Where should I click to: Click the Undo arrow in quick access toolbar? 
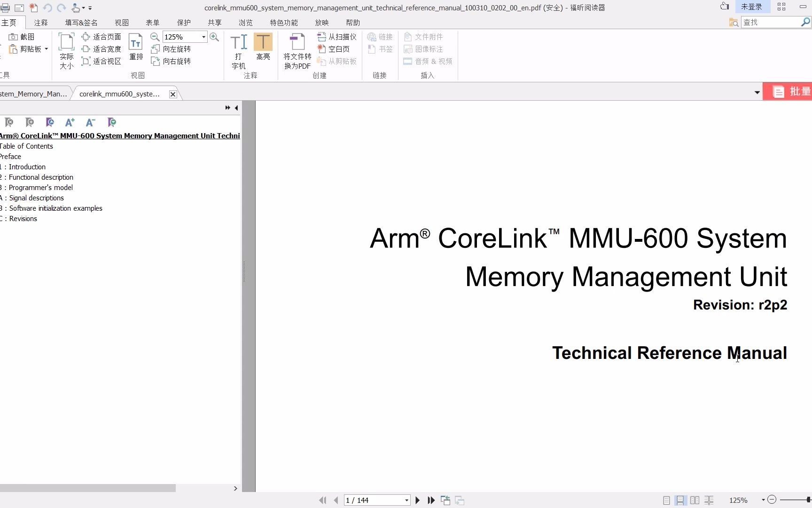pos(47,8)
